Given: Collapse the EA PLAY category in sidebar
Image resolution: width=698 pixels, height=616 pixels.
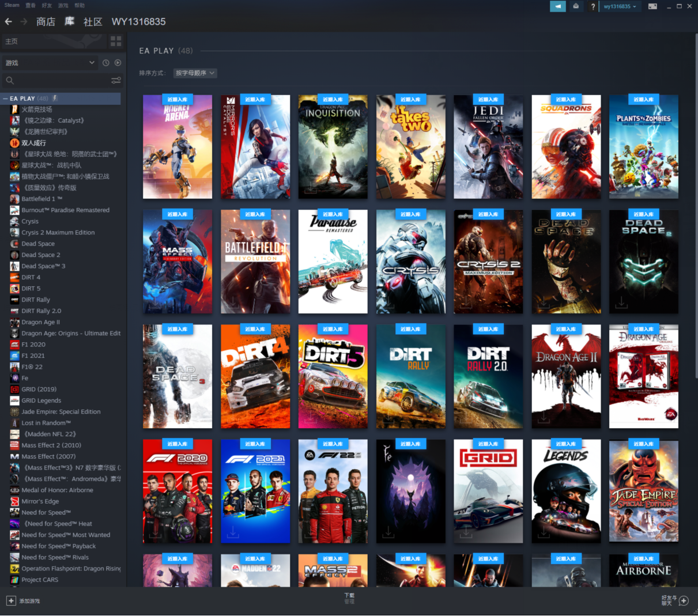Looking at the screenshot, I should click(x=5, y=99).
